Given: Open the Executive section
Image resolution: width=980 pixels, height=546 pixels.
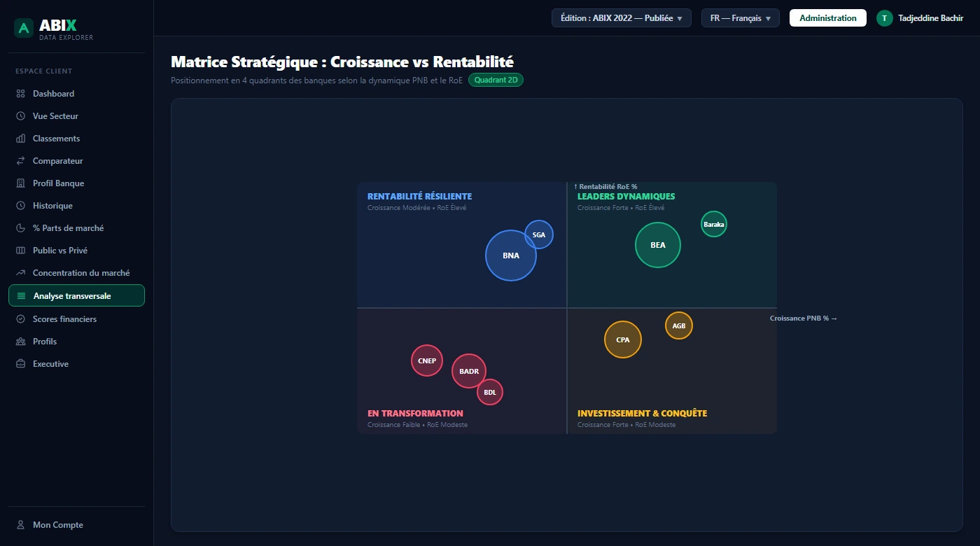Looking at the screenshot, I should (76, 364).
